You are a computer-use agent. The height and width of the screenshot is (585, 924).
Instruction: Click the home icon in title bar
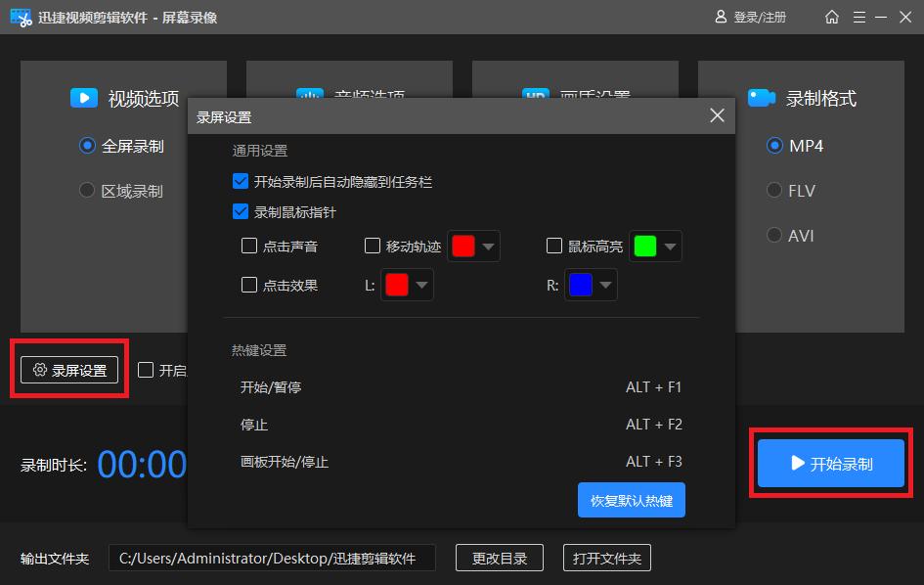point(831,17)
